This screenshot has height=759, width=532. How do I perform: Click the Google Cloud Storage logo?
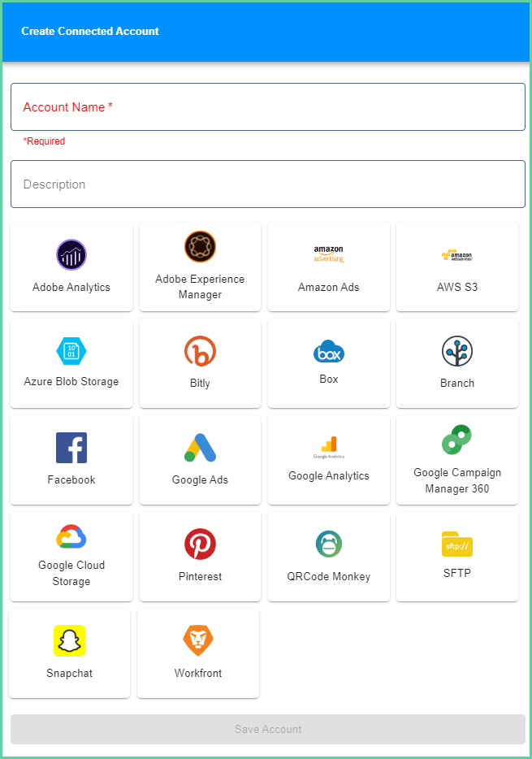point(71,536)
